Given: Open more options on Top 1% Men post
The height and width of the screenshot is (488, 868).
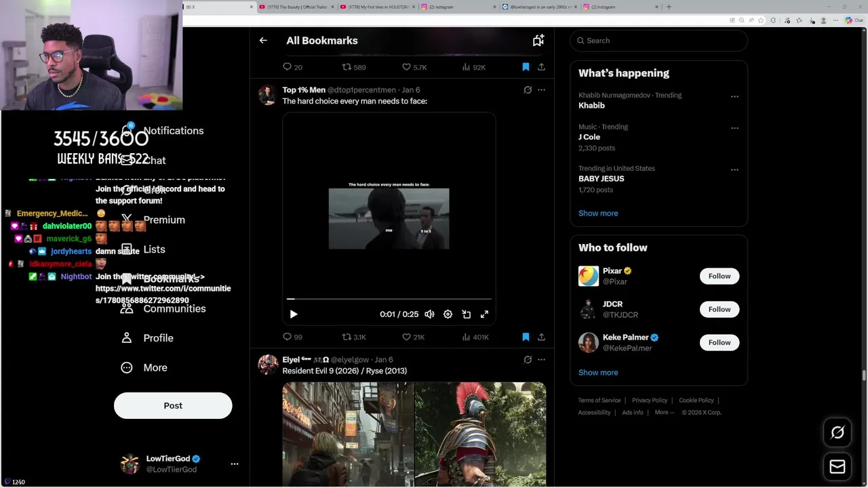Looking at the screenshot, I should pyautogui.click(x=541, y=89).
